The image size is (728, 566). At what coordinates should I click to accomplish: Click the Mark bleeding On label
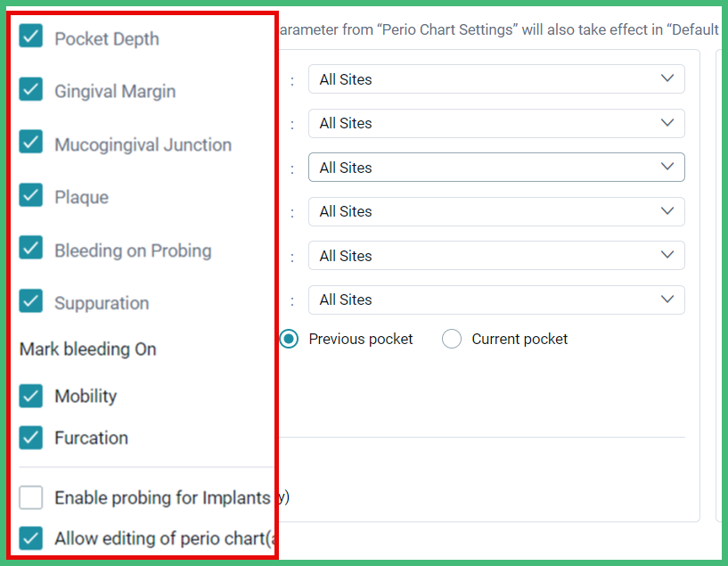point(86,349)
